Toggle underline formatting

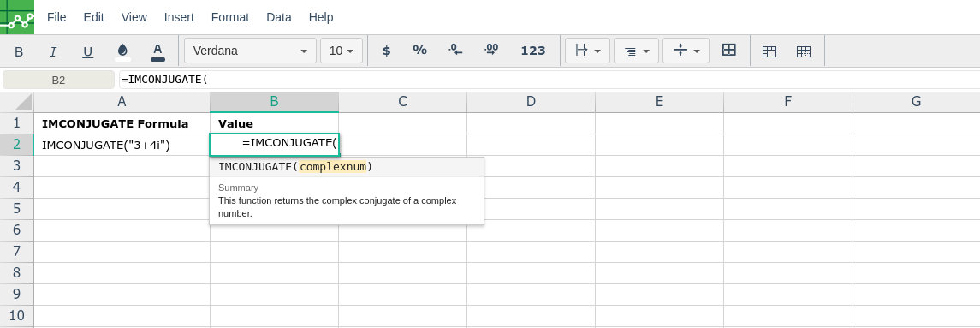pos(88,51)
